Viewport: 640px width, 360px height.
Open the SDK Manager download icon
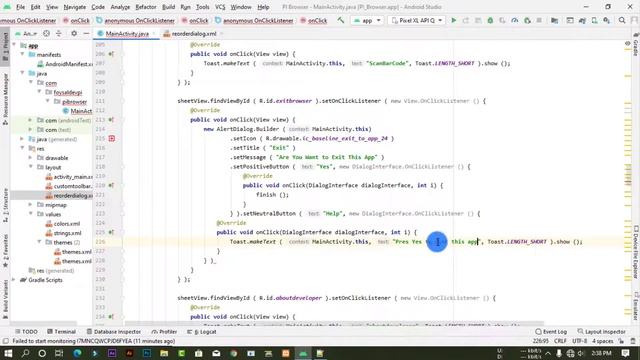tap(607, 20)
